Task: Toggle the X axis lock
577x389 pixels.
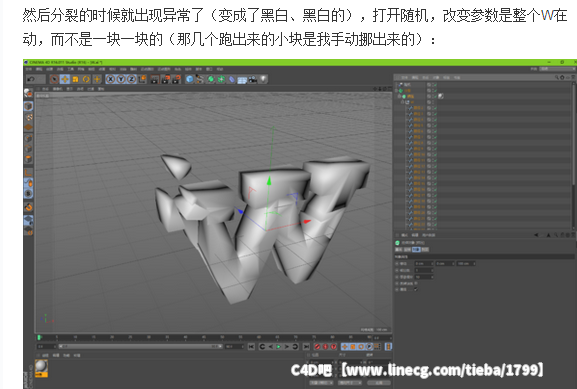Action: pyautogui.click(x=110, y=79)
